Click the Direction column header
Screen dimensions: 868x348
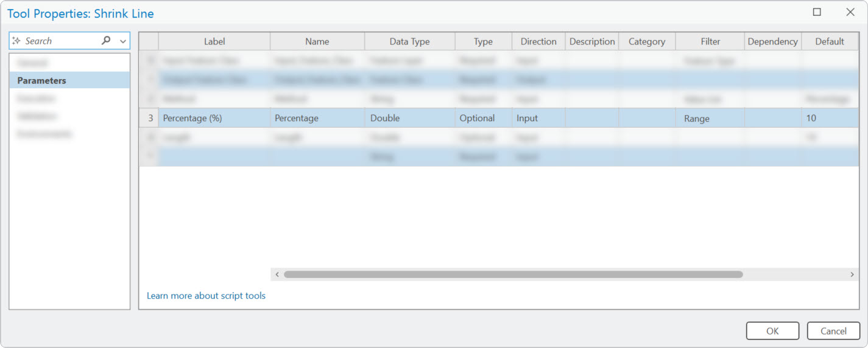pos(538,41)
